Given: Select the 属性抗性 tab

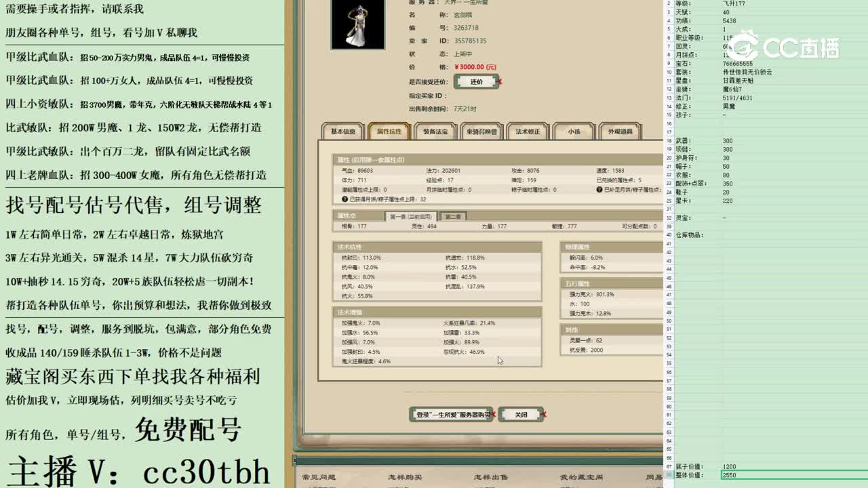Looking at the screenshot, I should 389,131.
